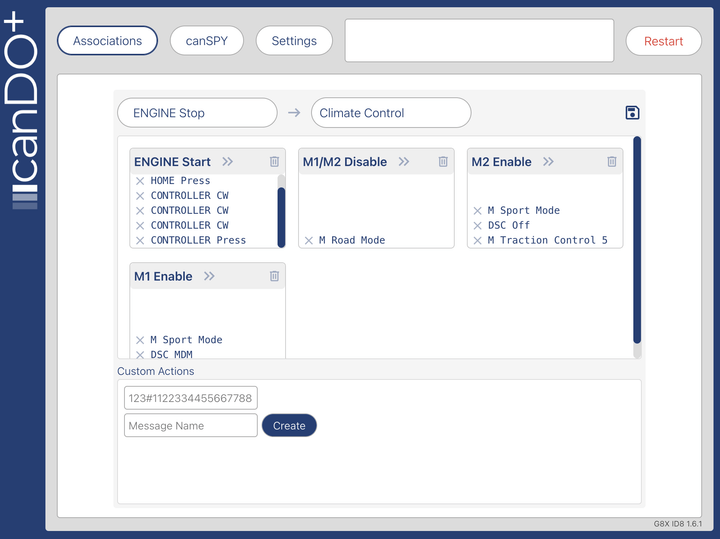
Task: Click the ENGINE Start list scrollbar
Action: (281, 215)
